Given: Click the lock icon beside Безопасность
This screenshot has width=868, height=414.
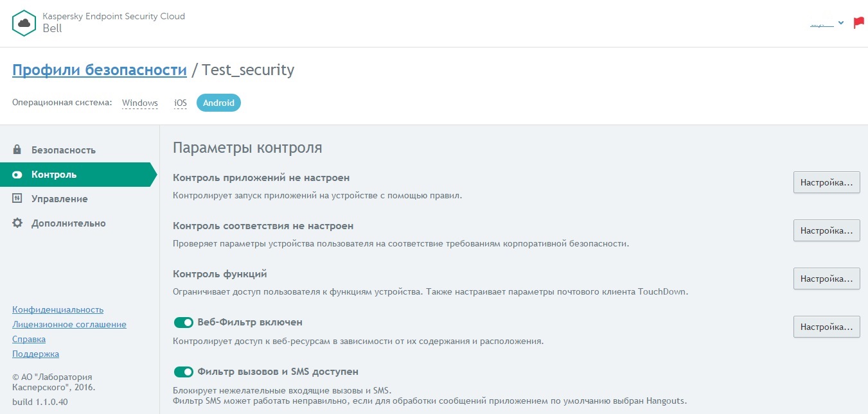Looking at the screenshot, I should point(17,150).
